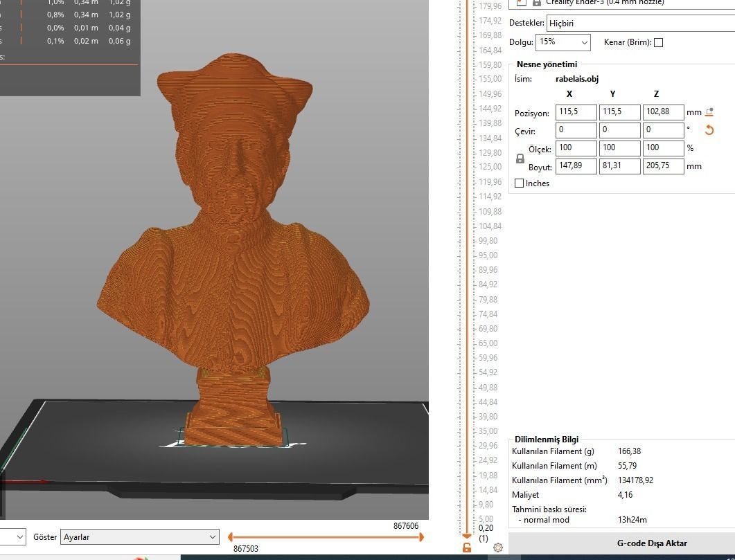735x560 pixels.
Task: Click the Nesne yönetimi section heading
Action: coord(547,64)
